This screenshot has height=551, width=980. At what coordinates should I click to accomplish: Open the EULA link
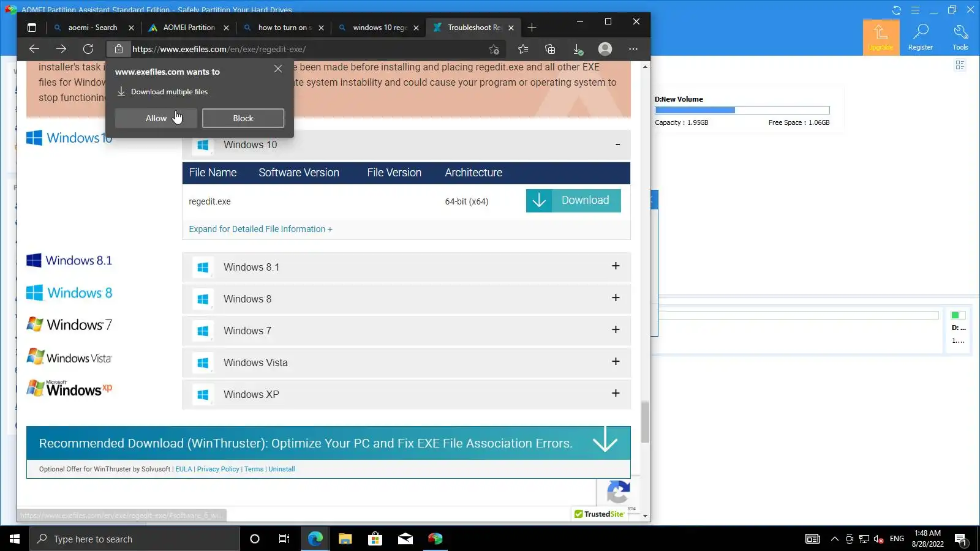(x=184, y=469)
